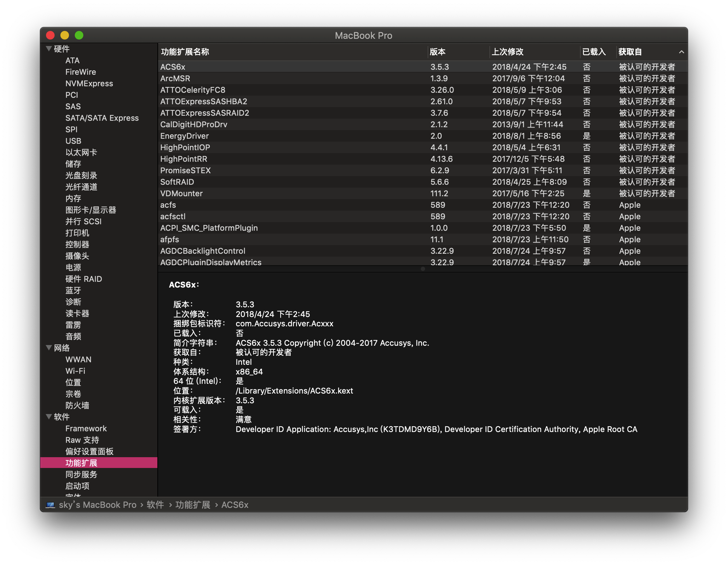Select ATA in the sidebar
Viewport: 728px width, 565px height.
point(72,60)
